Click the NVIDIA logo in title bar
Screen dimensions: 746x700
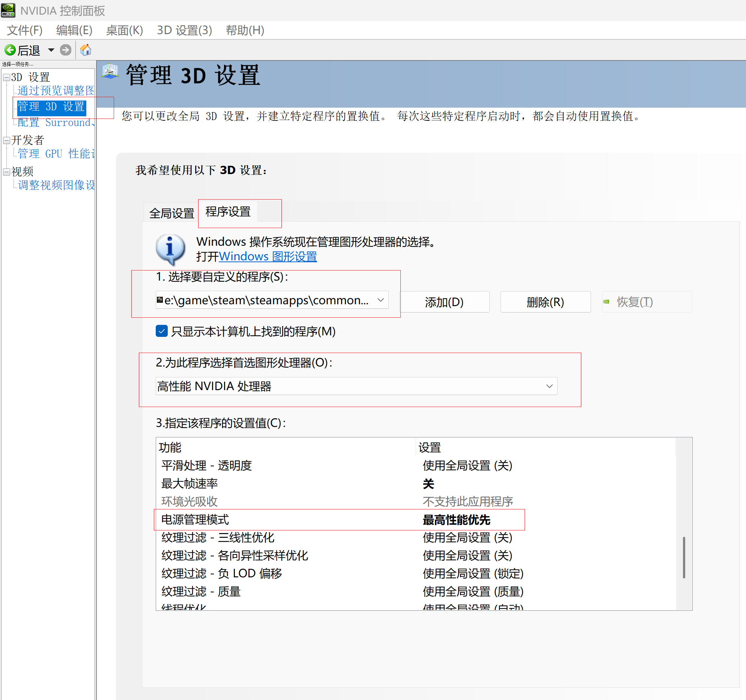click(x=8, y=10)
